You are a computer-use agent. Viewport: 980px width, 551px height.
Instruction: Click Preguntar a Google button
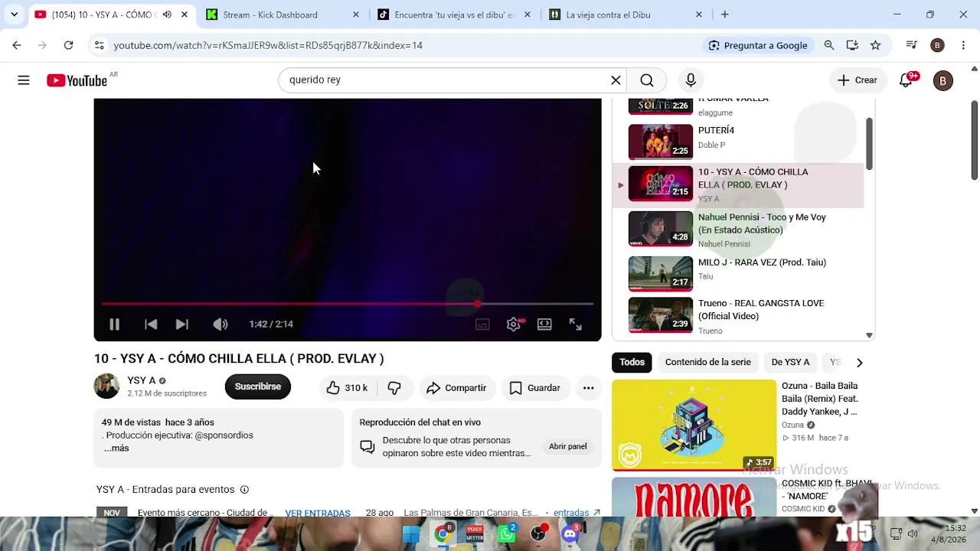(758, 46)
